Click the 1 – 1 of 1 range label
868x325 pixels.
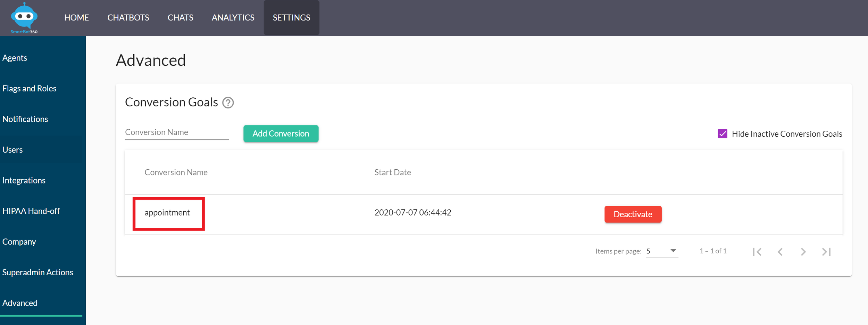pos(713,251)
